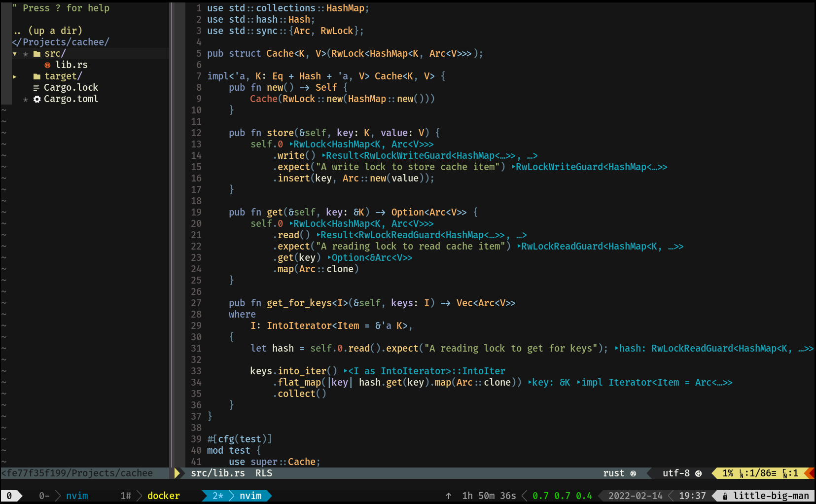816x504 pixels.
Task: Click the RLS label in the statusline
Action: tap(263, 473)
